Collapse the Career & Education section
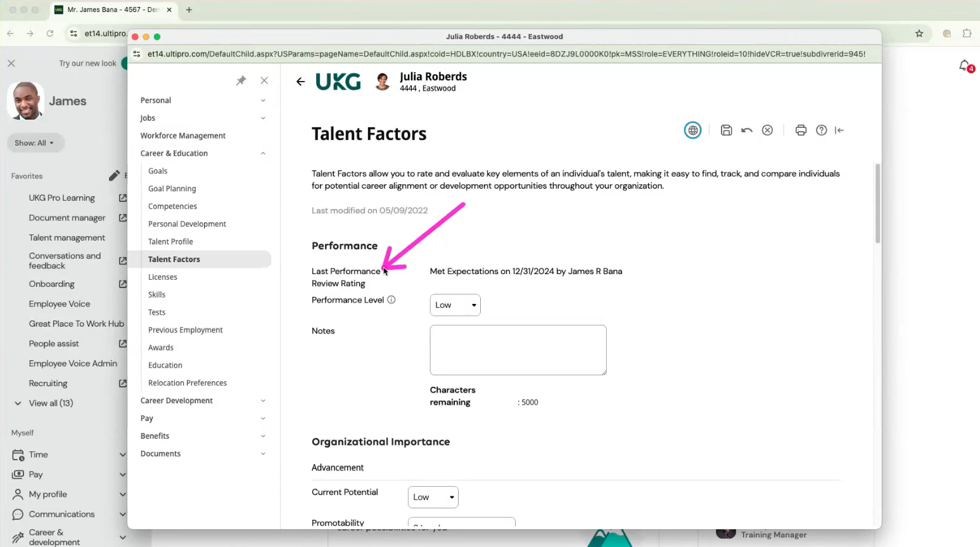The image size is (980, 547). [263, 153]
